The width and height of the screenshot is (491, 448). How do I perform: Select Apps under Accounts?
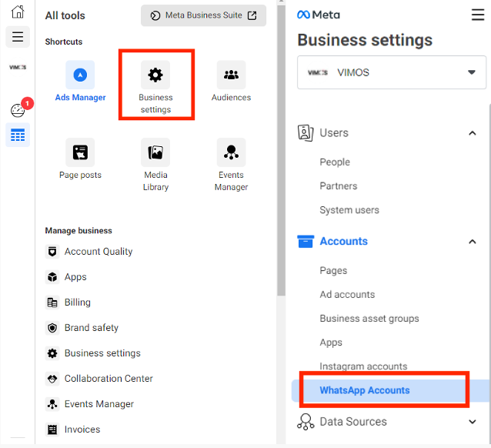coord(331,343)
